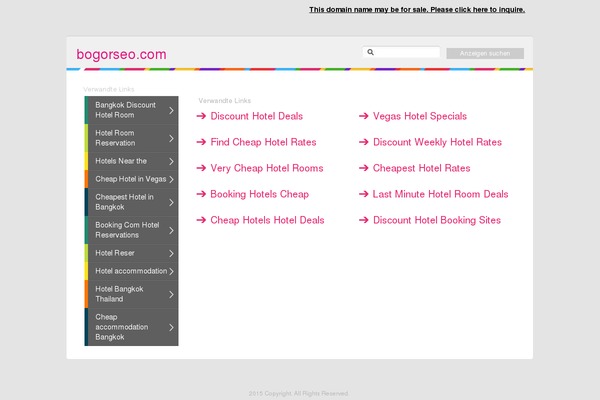Screen dimensions: 600x400
Task: Expand chevron on Hotel Reser
Action: 171,253
